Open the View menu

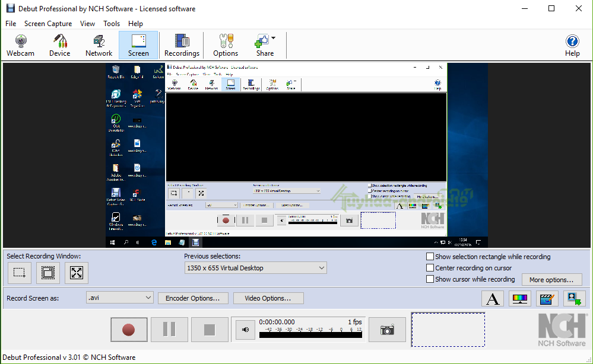(87, 23)
